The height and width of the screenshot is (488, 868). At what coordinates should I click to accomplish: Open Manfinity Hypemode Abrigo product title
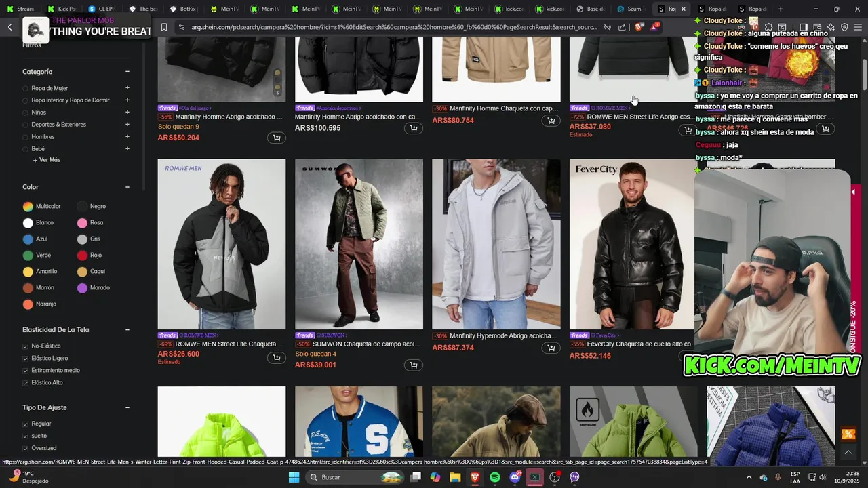coord(504,336)
